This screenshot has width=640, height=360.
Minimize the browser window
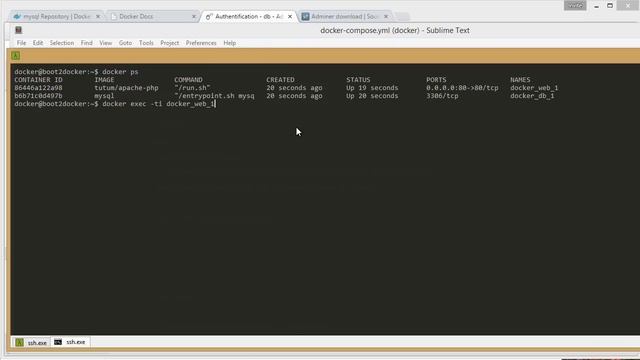pos(596,6)
